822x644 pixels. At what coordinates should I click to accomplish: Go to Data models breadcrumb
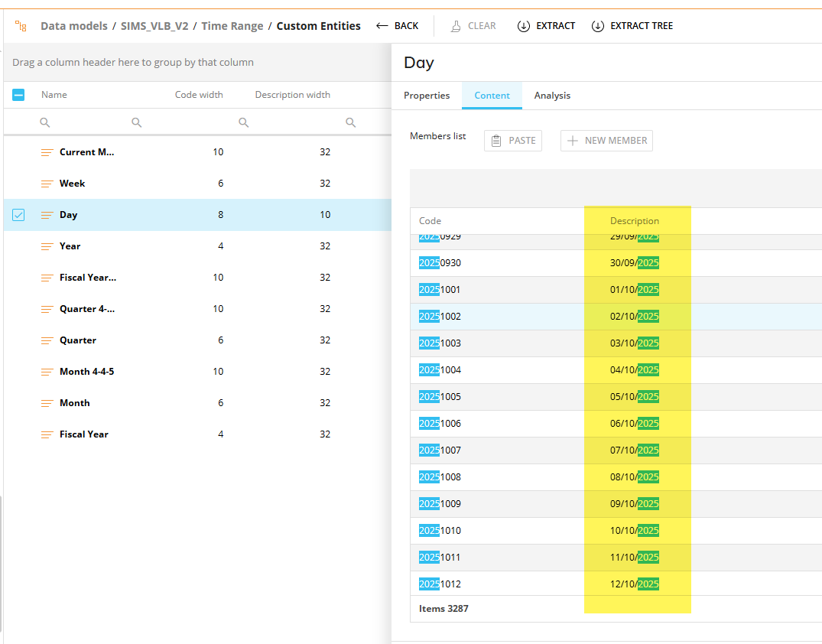74,26
